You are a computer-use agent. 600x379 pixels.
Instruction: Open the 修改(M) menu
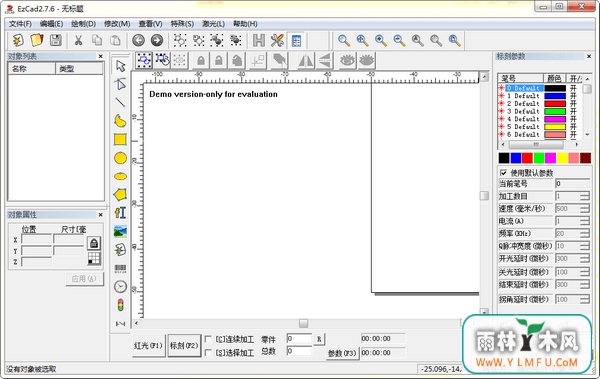coord(117,24)
